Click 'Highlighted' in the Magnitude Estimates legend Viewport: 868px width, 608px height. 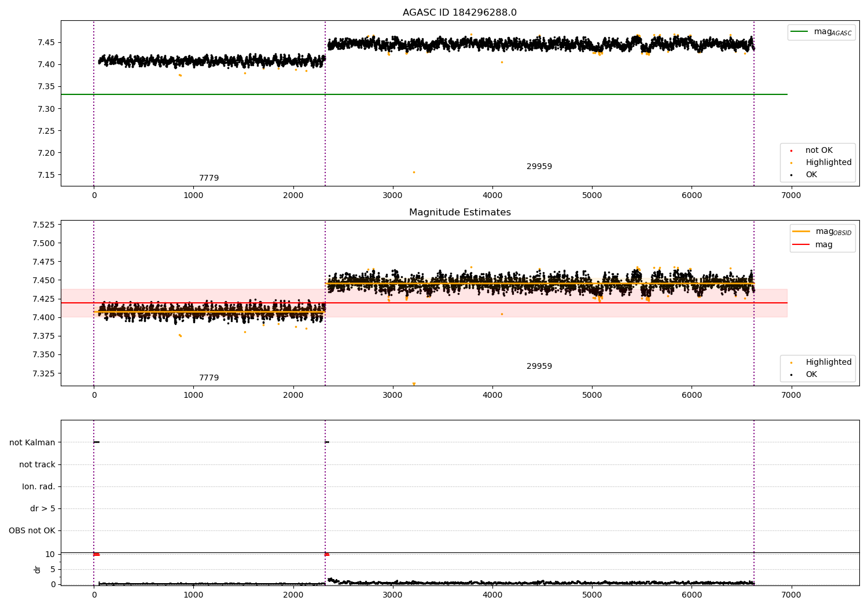point(828,362)
